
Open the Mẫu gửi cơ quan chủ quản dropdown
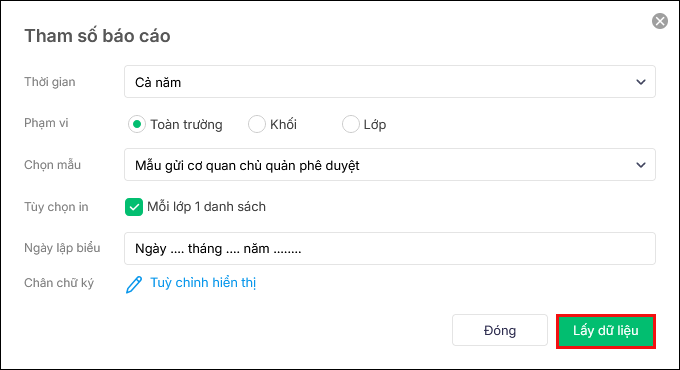tap(389, 165)
